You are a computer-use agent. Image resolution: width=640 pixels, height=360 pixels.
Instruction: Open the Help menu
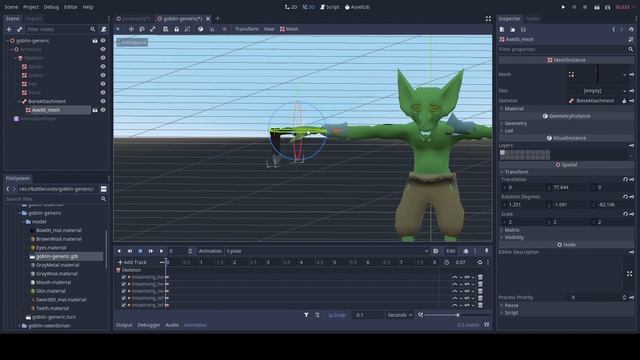click(88, 7)
